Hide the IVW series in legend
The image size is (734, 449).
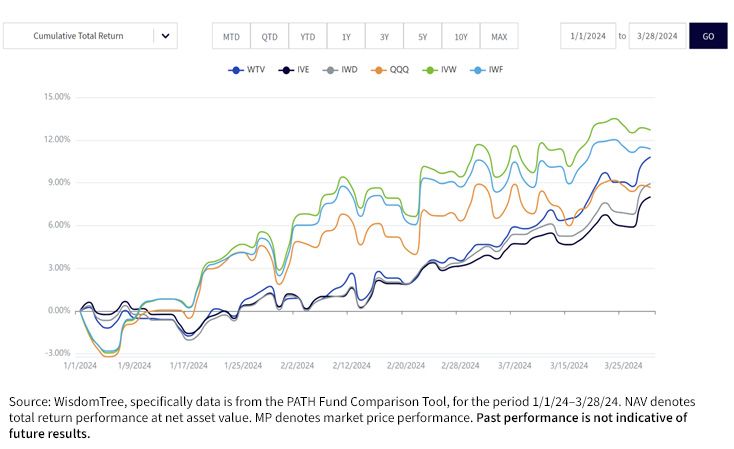click(439, 70)
